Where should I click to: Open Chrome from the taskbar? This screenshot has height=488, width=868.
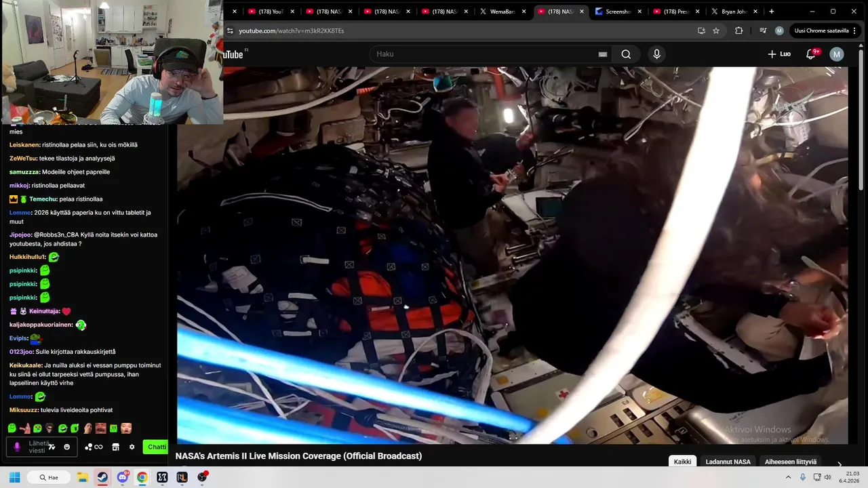click(142, 477)
